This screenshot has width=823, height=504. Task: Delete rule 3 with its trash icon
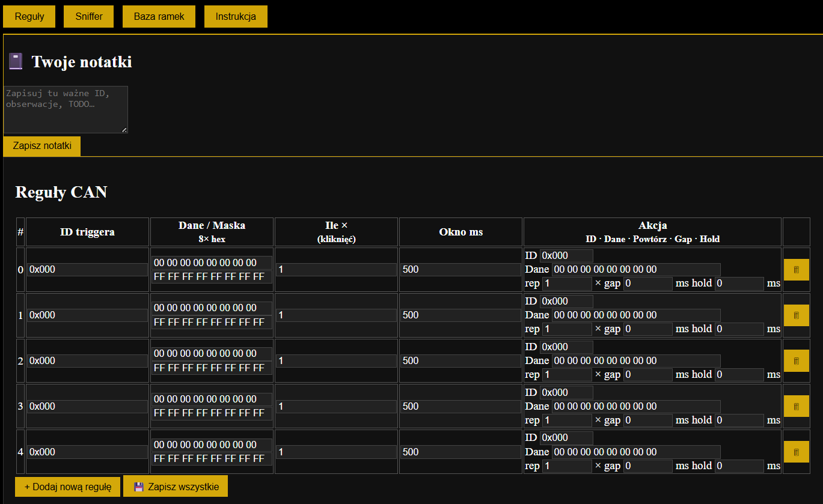pyautogui.click(x=797, y=407)
